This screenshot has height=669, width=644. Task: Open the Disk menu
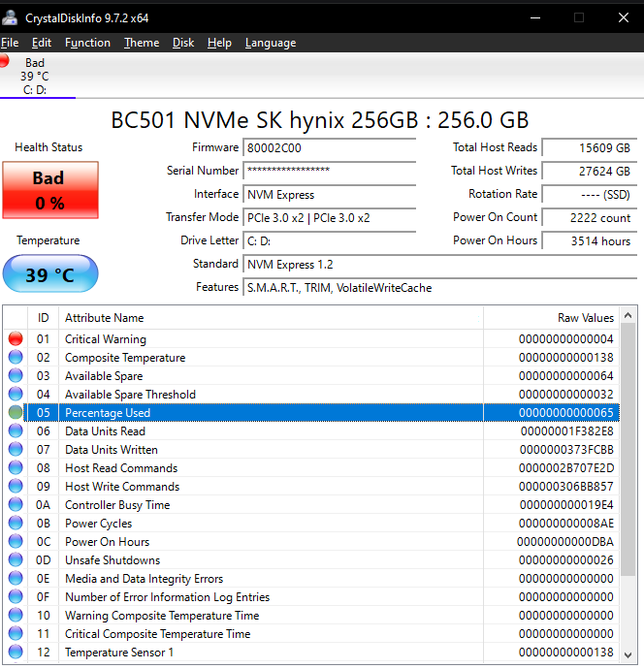183,43
